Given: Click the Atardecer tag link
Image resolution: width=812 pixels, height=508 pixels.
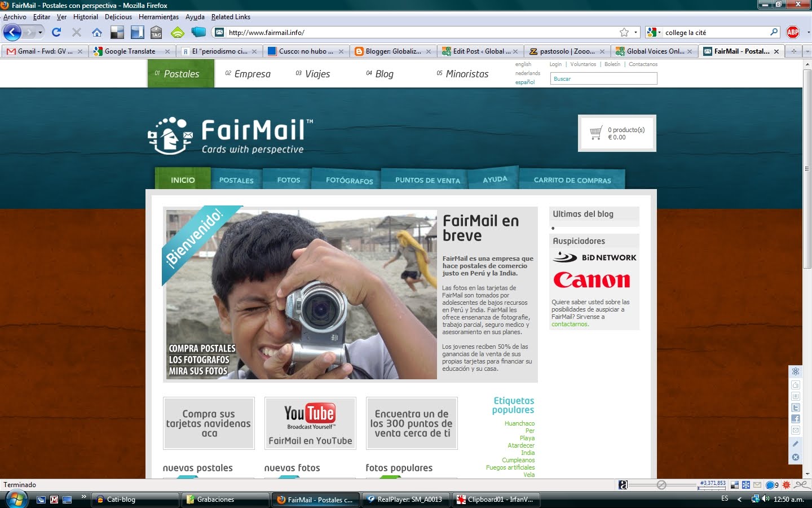Looking at the screenshot, I should 521,445.
